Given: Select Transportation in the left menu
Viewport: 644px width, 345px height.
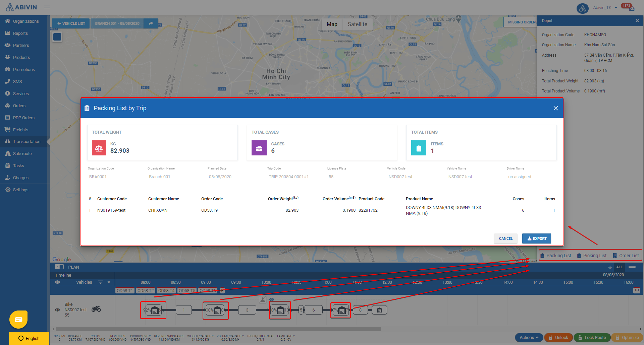Looking at the screenshot, I should [x=26, y=141].
